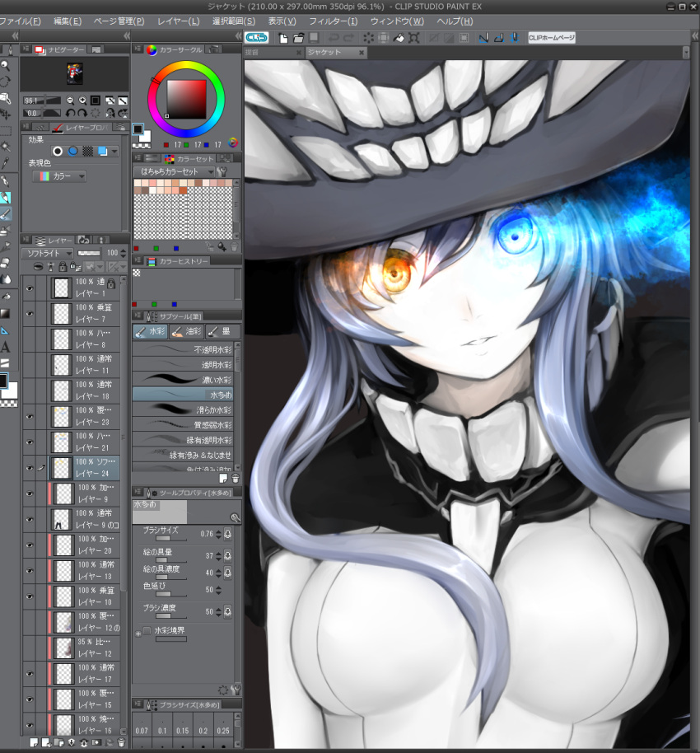The image size is (700, 753).
Task: Click the CLIP logo icon in command bar
Action: pyautogui.click(x=256, y=37)
